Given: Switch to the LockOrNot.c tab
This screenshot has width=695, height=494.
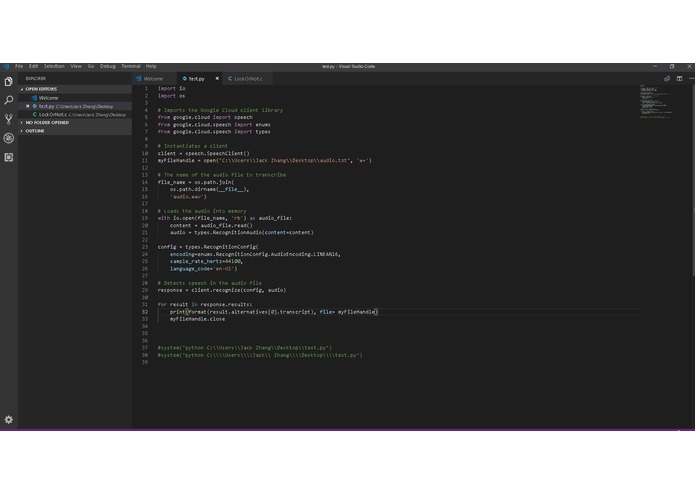Looking at the screenshot, I should click(248, 78).
